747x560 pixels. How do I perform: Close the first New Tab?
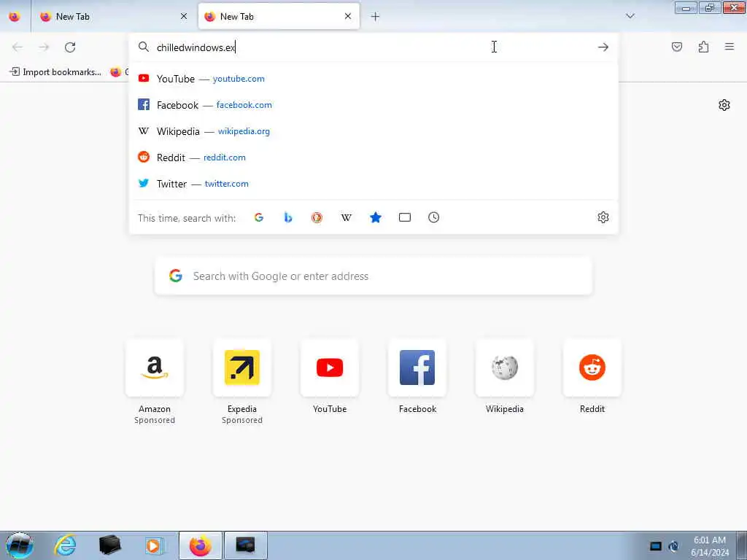click(184, 16)
